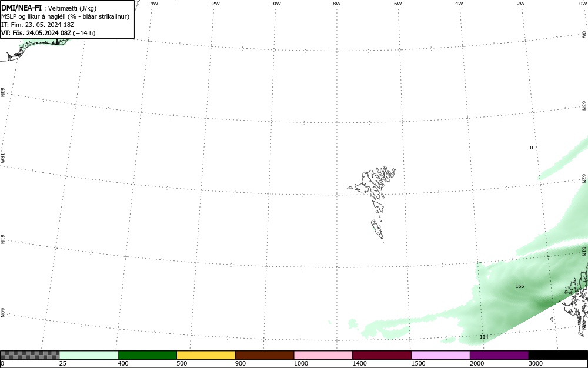Viewport: 588px width, 368px height.
Task: Pick the lilac 1500–2000 legend swatch
Action: (440, 355)
